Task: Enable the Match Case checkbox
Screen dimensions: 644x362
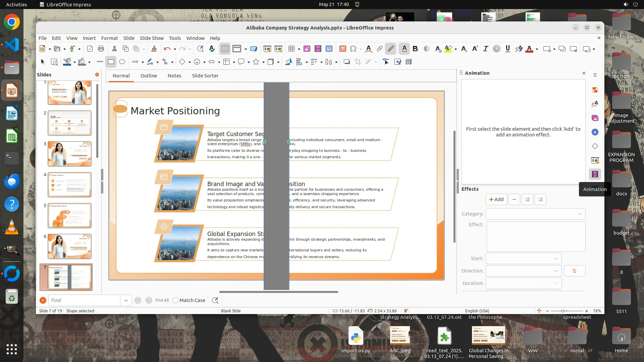Action: click(x=175, y=300)
